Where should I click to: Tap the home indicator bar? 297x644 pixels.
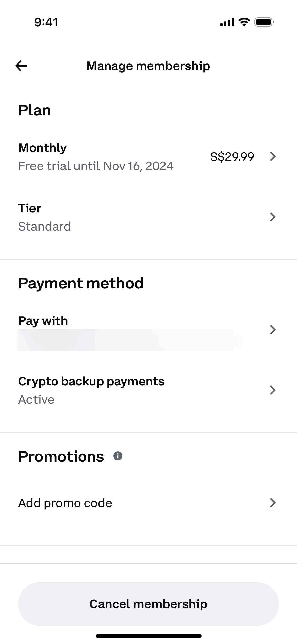click(148, 636)
